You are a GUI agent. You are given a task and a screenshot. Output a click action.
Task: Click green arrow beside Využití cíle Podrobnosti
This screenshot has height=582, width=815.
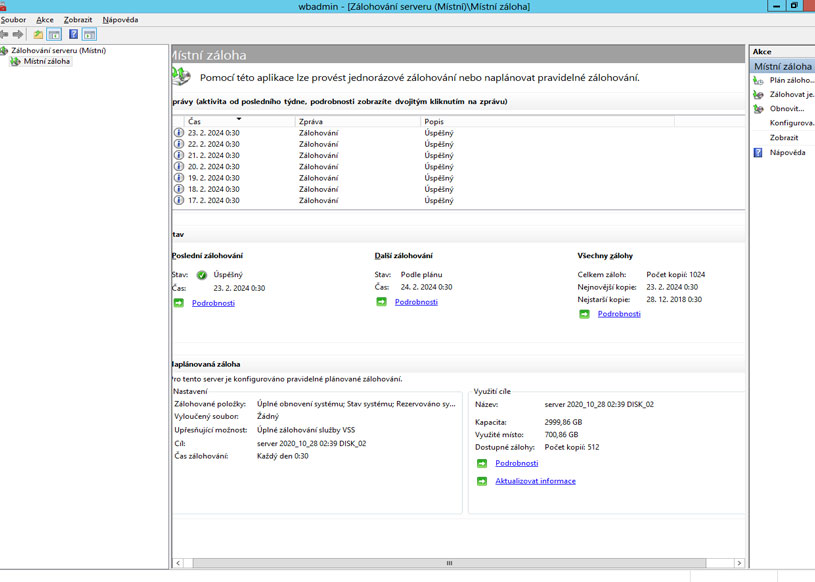click(482, 463)
